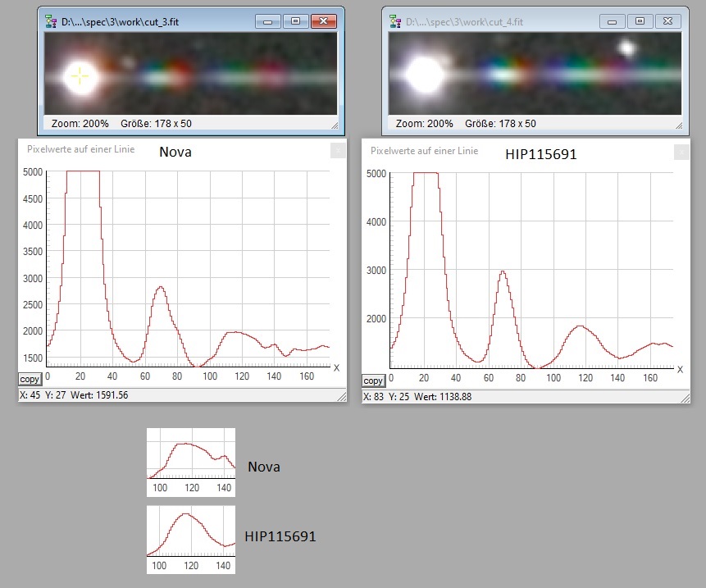Click the small HIP115691 profile excerpt thumbnail
This screenshot has width=706, height=588.
pos(191,540)
